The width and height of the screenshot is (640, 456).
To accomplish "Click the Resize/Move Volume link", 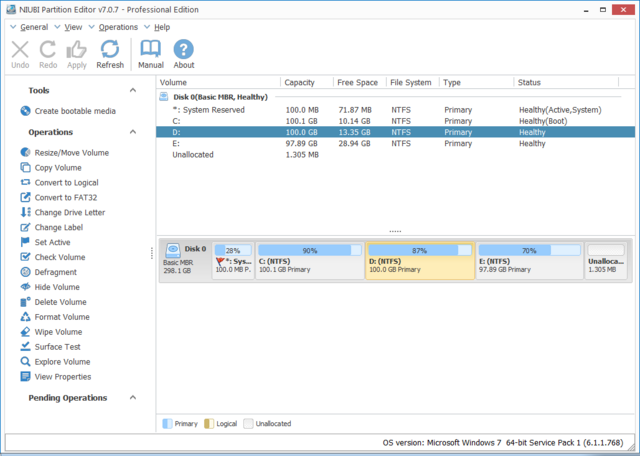I will click(x=72, y=153).
